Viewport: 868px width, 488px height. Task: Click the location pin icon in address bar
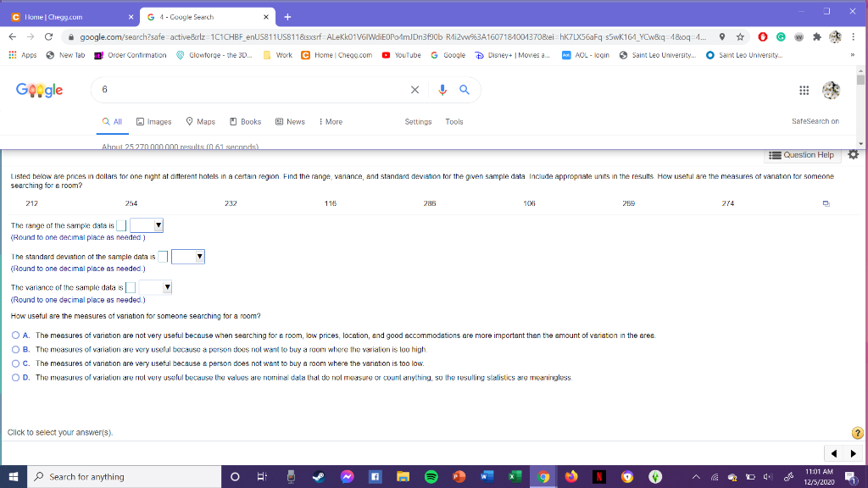722,37
